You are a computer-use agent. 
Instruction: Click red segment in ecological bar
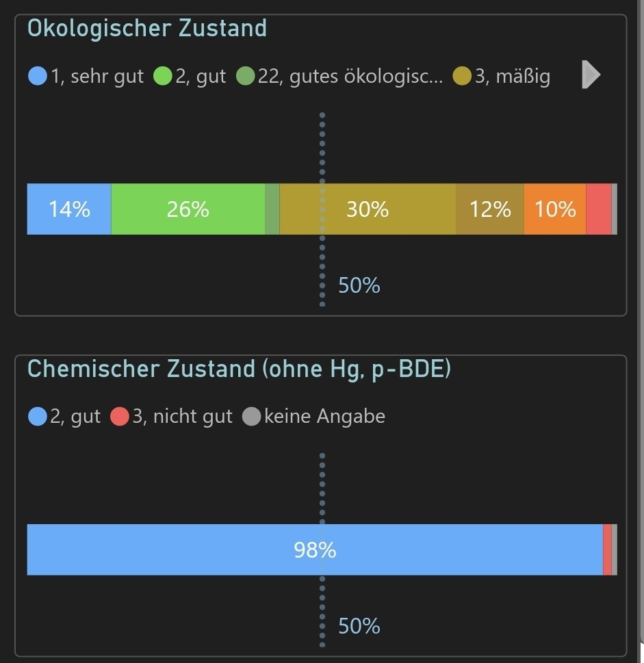pyautogui.click(x=598, y=209)
